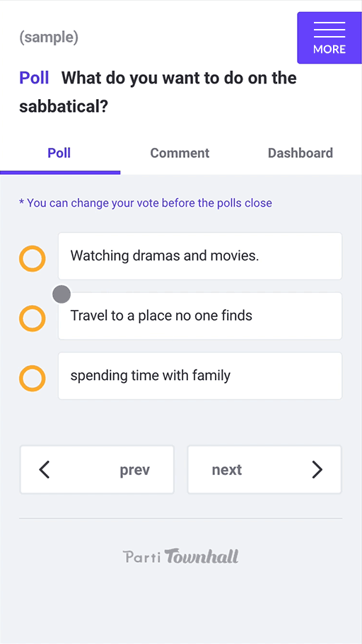Choose Travel to a place no one finds

click(x=200, y=316)
